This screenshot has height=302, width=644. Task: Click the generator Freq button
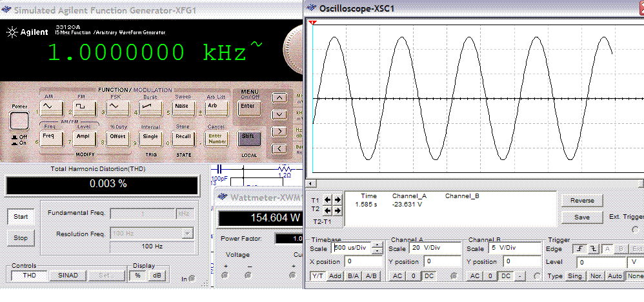52,138
